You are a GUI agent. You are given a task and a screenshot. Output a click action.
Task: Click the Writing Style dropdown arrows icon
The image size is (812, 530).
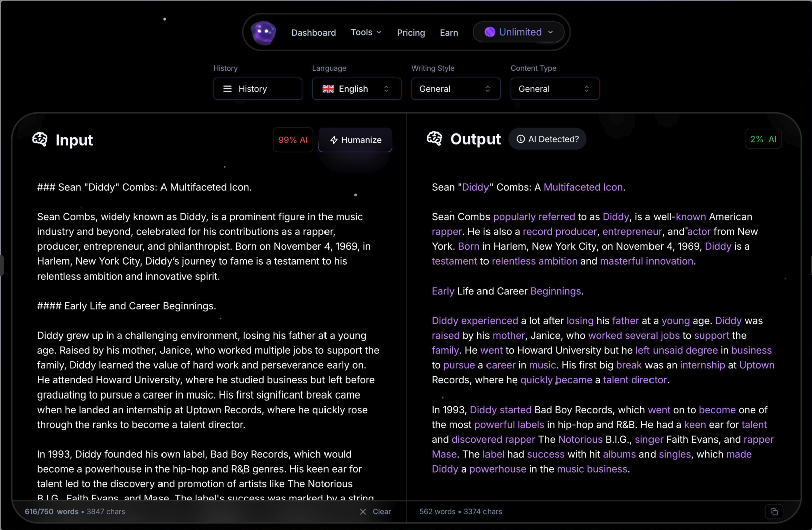[x=488, y=89]
